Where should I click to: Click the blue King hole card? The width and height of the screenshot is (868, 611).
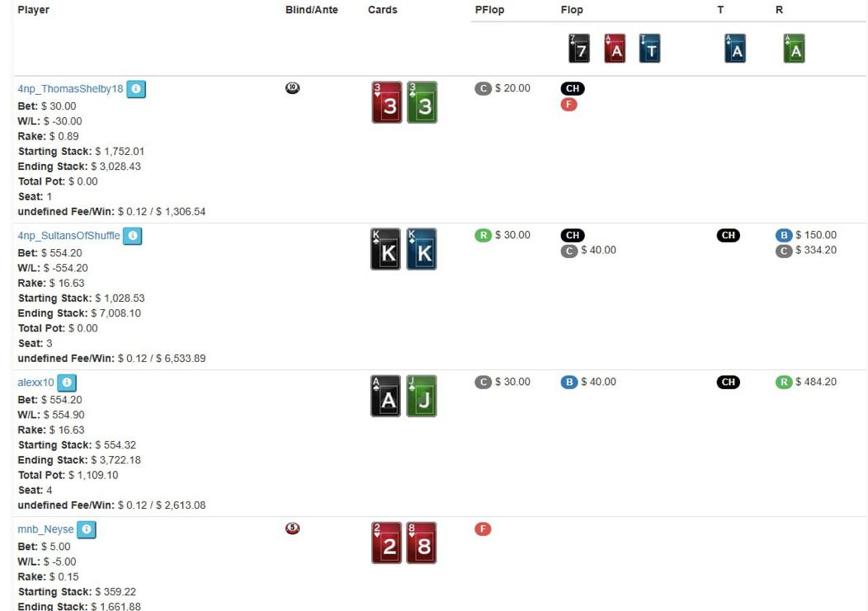coord(422,250)
